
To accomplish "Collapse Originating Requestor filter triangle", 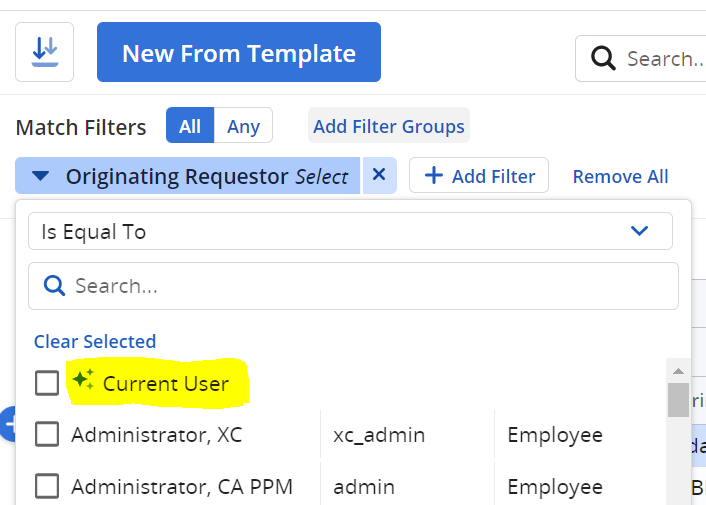I will (x=40, y=176).
